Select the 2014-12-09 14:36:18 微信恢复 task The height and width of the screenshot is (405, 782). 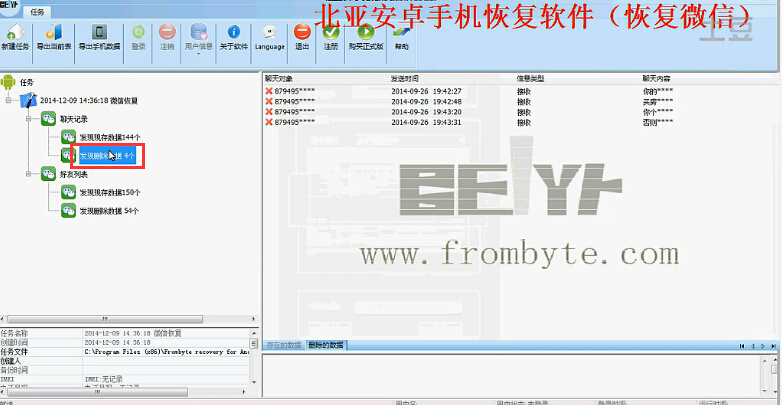point(89,101)
